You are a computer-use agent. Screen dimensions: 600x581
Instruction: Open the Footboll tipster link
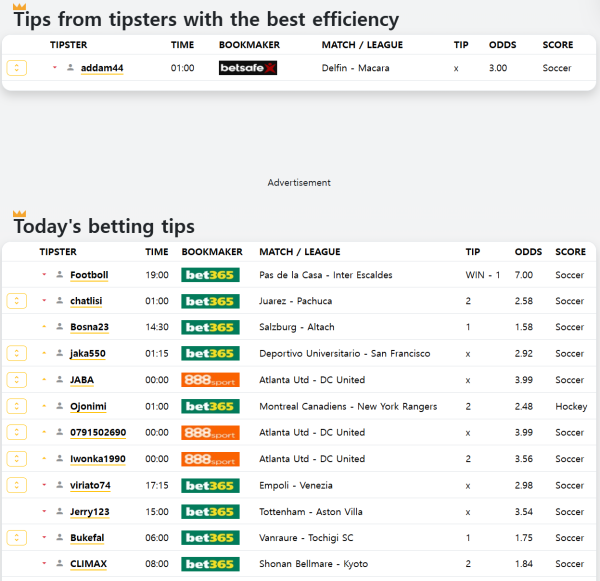click(89, 275)
